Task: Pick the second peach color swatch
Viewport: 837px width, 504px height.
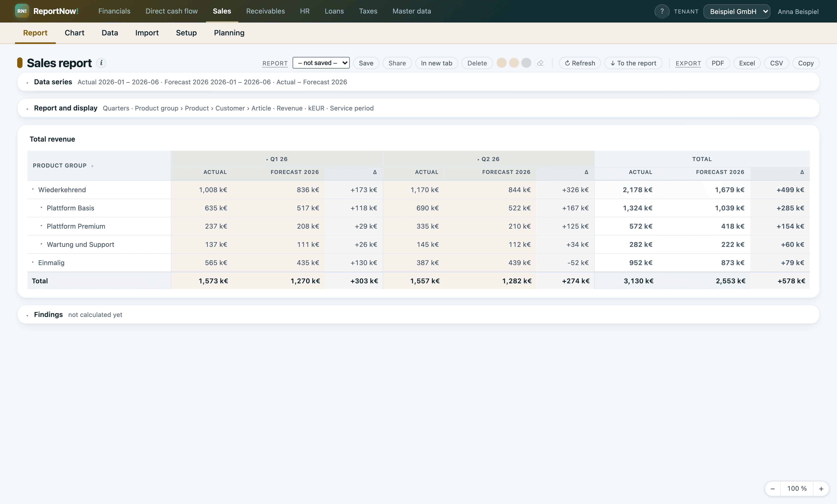Action: click(x=514, y=63)
